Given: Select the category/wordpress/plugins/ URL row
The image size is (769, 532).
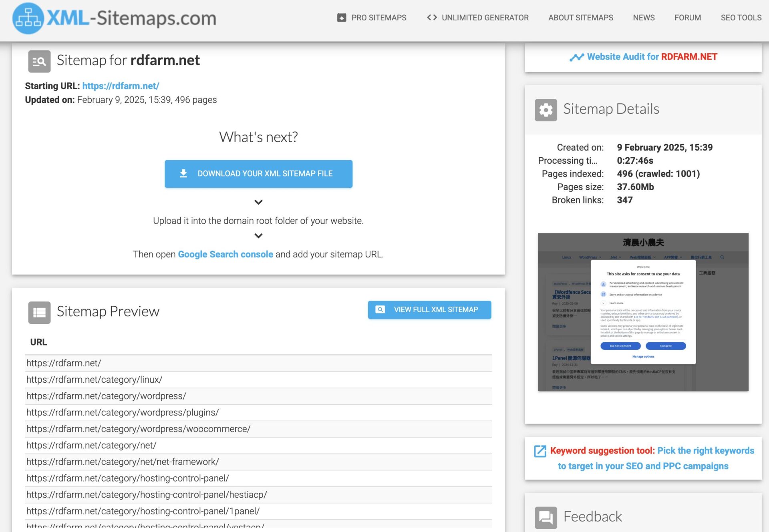Looking at the screenshot, I should coord(258,412).
